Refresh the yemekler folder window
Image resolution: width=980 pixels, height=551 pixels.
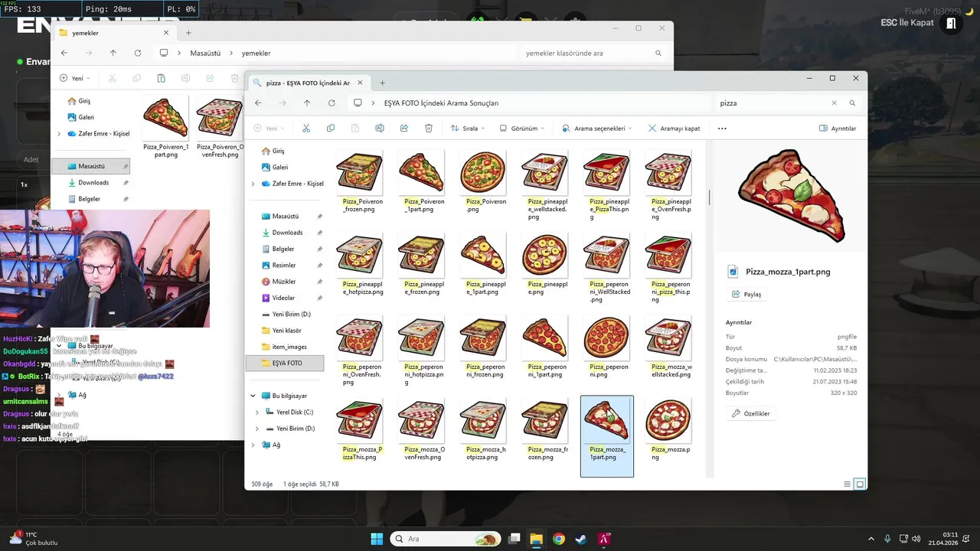click(x=138, y=53)
